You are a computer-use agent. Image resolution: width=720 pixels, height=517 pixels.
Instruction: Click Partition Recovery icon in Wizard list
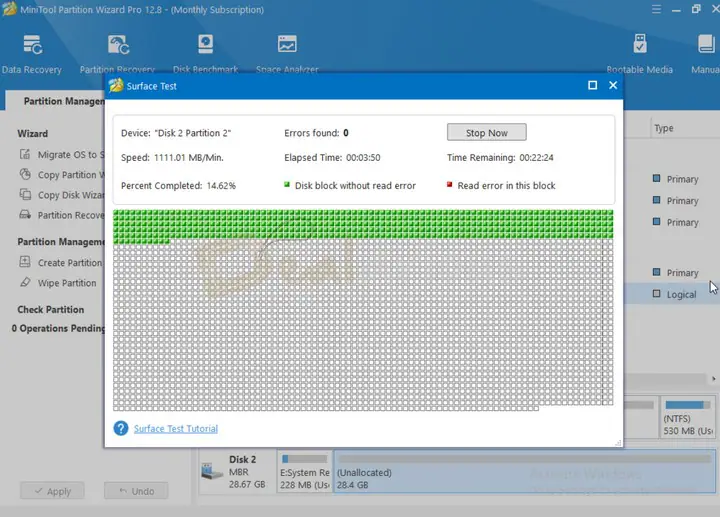25,215
